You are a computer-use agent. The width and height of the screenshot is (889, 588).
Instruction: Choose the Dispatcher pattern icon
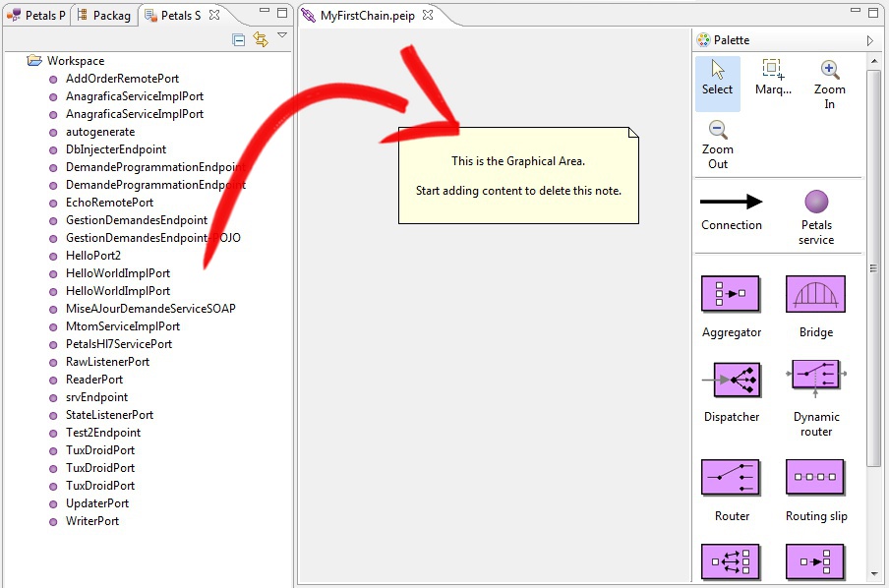pyautogui.click(x=730, y=379)
